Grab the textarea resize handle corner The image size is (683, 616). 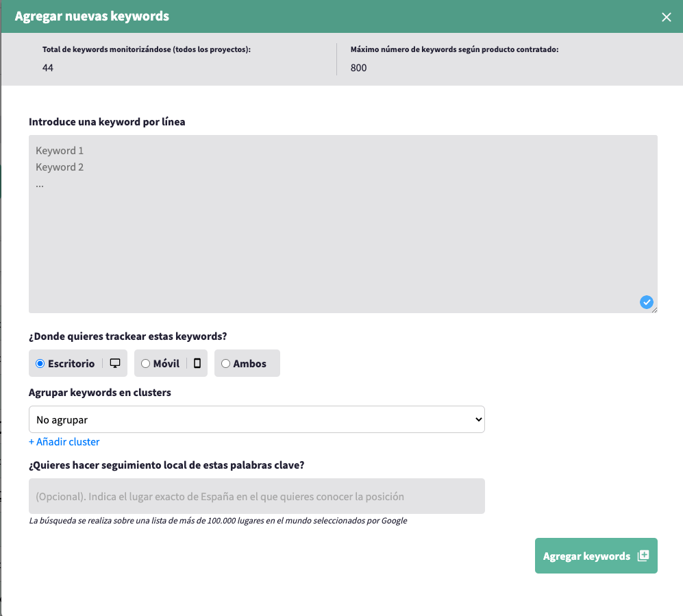[x=654, y=310]
